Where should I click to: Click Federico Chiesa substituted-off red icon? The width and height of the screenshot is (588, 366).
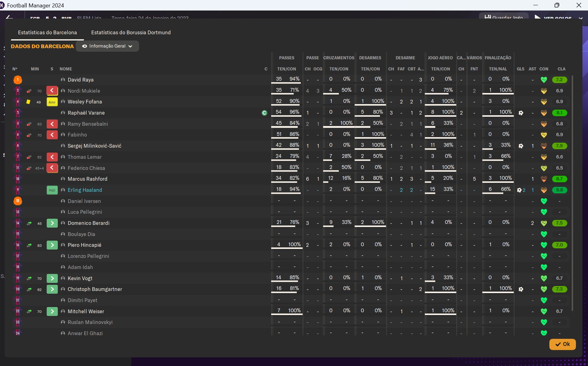pos(52,168)
